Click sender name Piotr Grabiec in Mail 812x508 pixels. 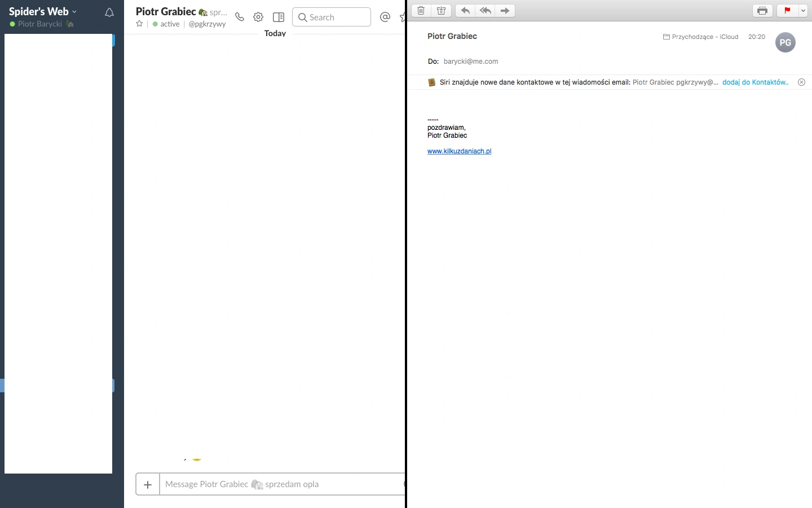click(x=452, y=36)
